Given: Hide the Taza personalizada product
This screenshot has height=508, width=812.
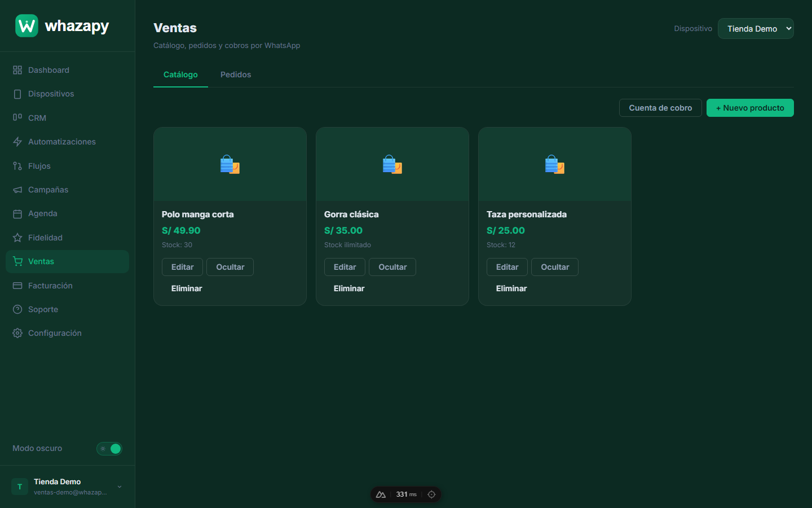Looking at the screenshot, I should pos(555,267).
